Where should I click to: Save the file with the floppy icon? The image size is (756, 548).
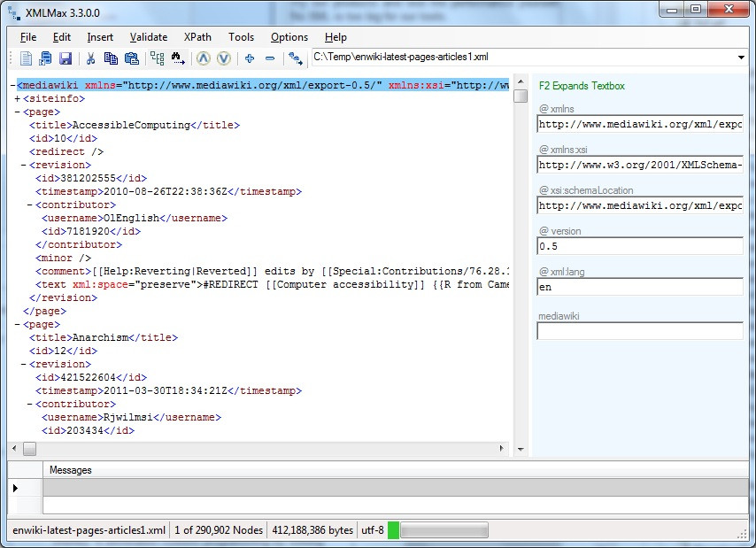66,58
